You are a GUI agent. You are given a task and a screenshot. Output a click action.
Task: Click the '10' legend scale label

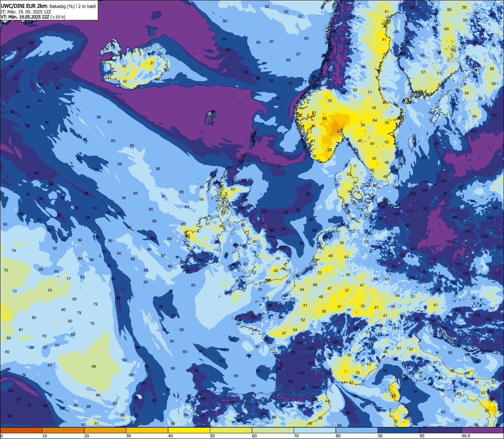[45, 436]
